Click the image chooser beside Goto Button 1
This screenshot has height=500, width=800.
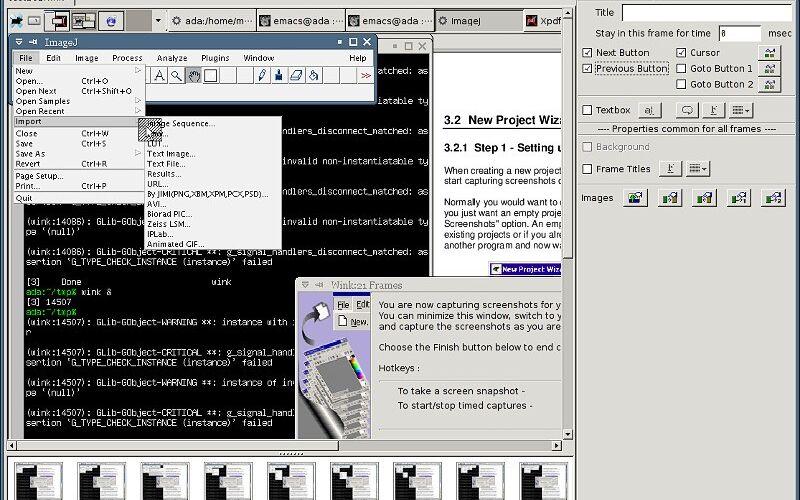coord(769,68)
